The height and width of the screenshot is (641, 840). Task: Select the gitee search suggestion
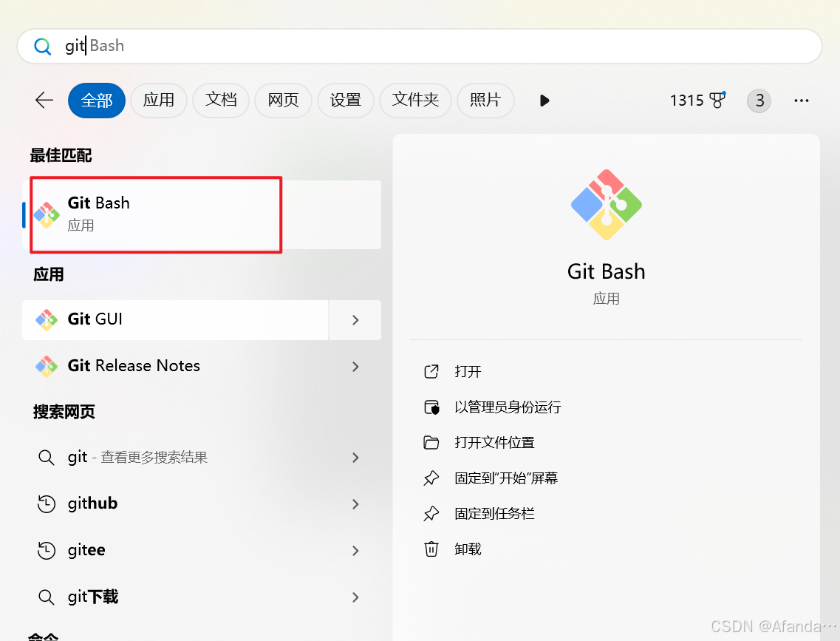point(175,551)
